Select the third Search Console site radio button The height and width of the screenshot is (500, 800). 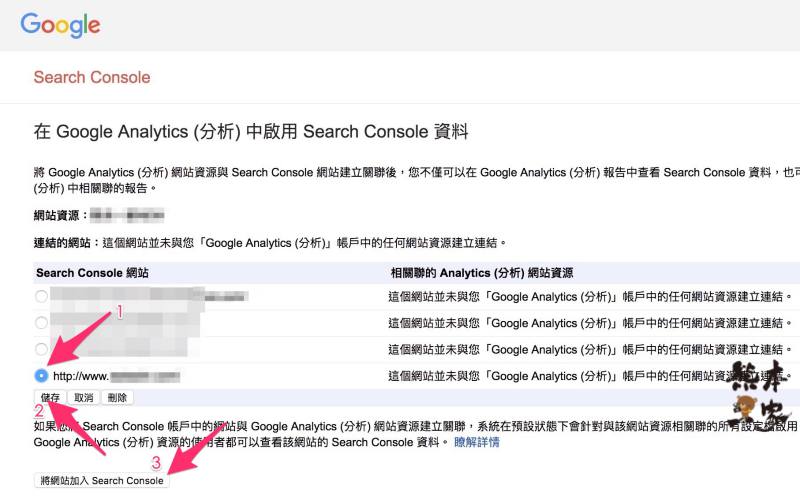tap(41, 349)
